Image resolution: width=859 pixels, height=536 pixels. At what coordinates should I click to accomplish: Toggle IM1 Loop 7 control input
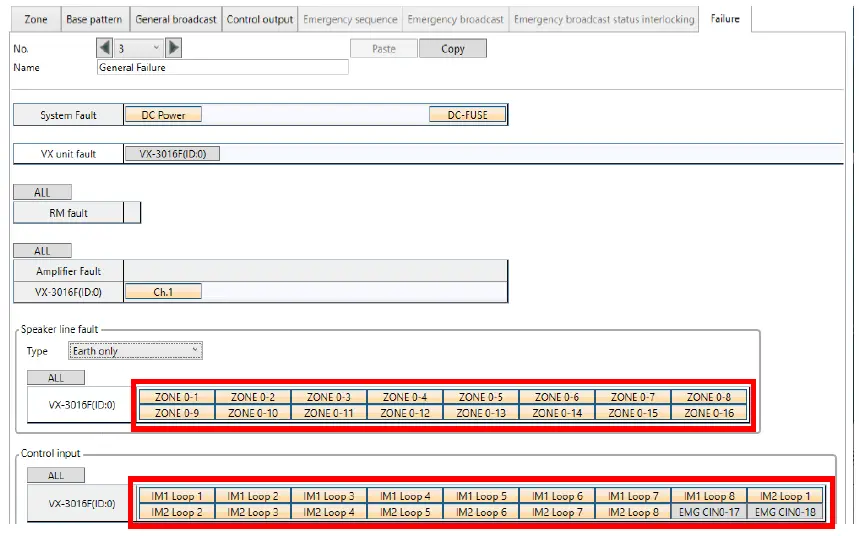pyautogui.click(x=633, y=496)
